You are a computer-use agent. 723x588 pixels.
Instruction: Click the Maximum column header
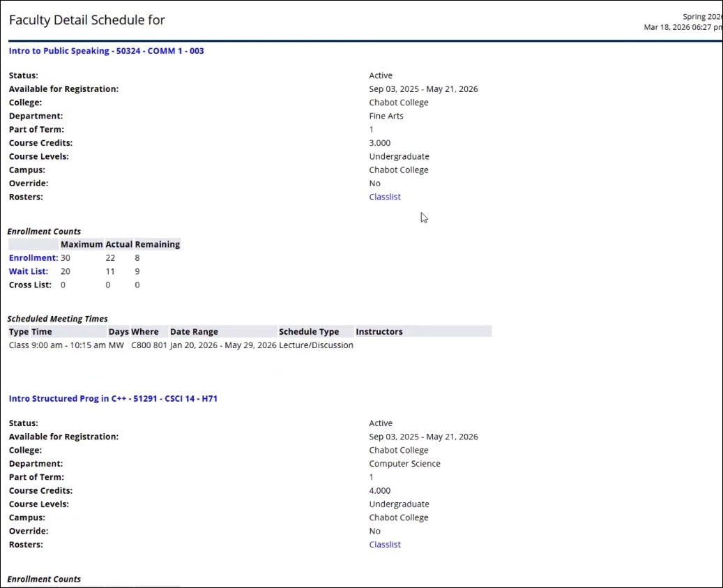click(x=81, y=244)
